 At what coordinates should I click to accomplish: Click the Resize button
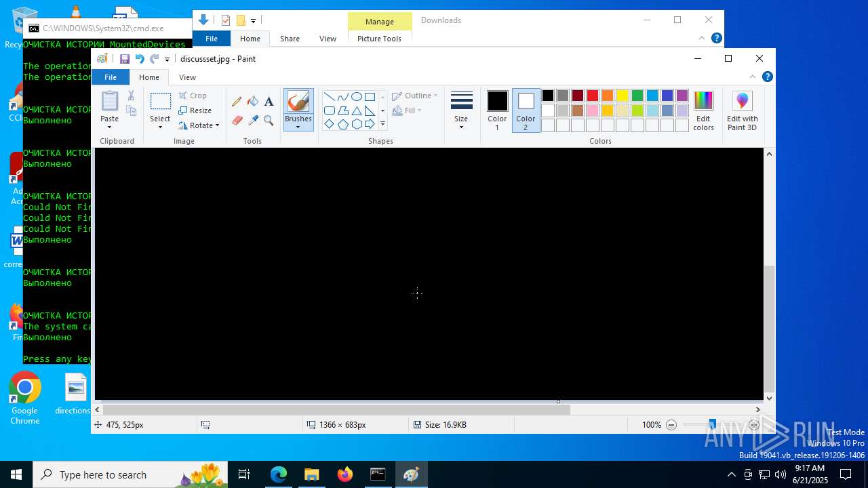(x=195, y=110)
